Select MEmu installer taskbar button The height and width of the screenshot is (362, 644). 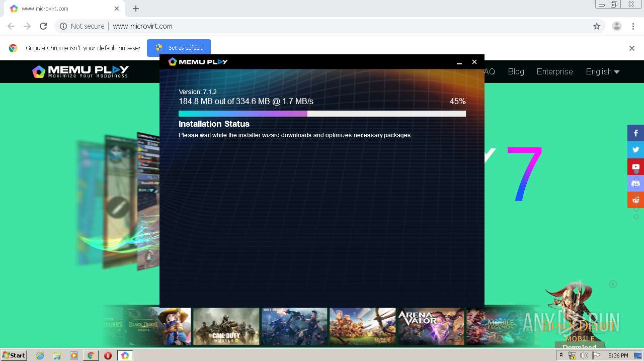coord(125,355)
